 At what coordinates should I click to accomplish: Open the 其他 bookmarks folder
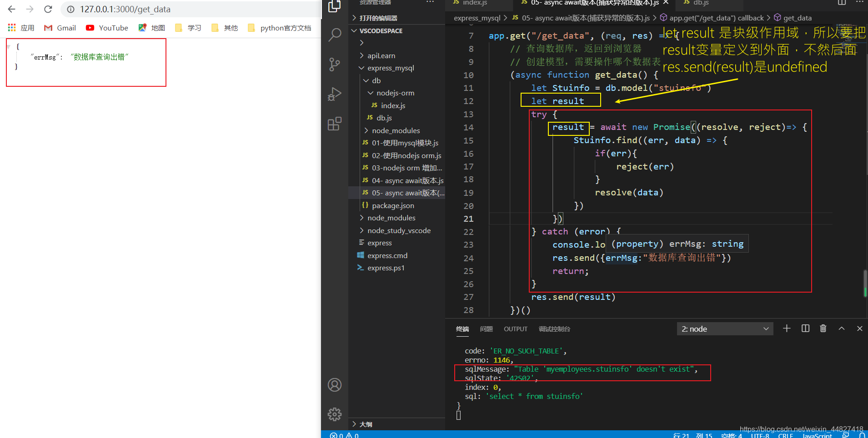(225, 28)
